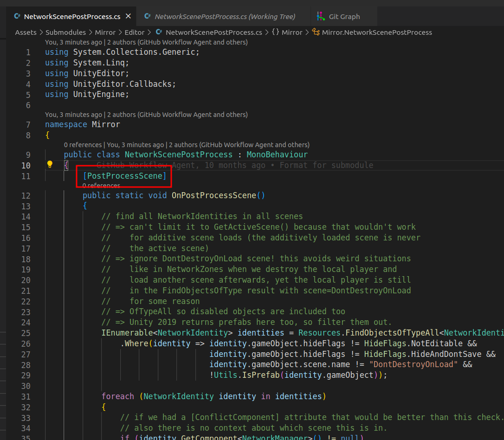
Task: Click 0 references above OnPostProcessScene
Action: pyautogui.click(x=101, y=186)
